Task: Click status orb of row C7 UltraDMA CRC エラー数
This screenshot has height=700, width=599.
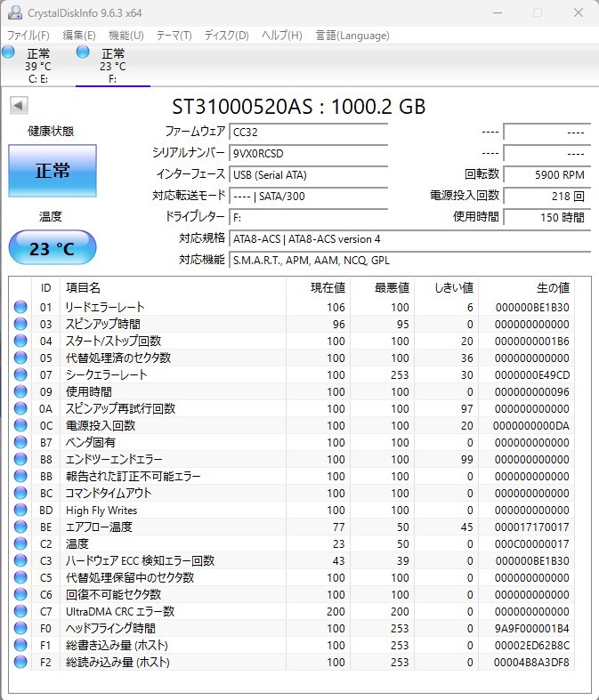Action: pyautogui.click(x=20, y=611)
